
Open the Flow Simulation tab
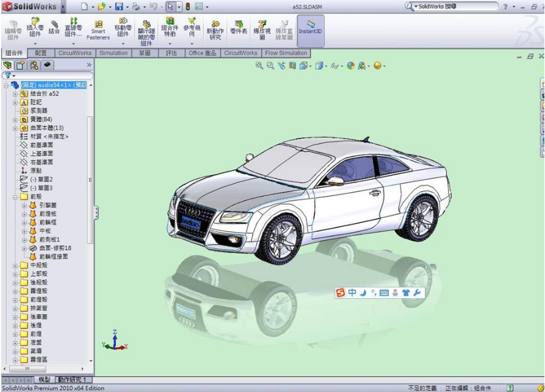point(286,53)
